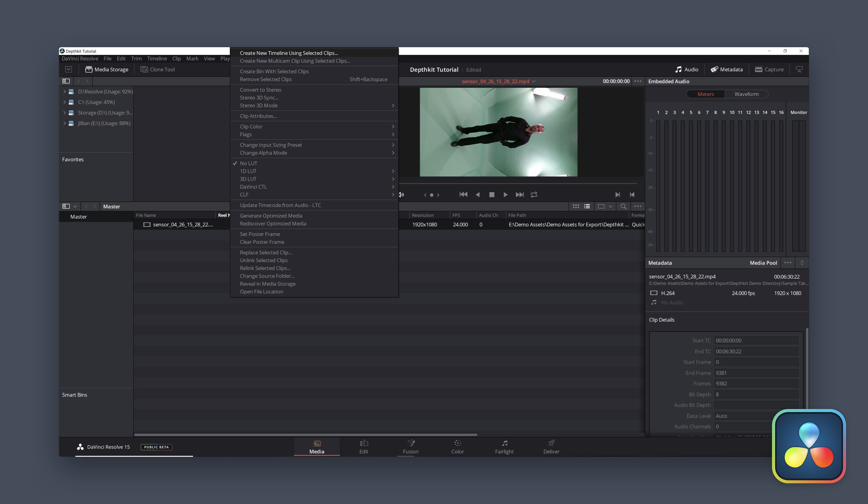Viewport: 868px width, 504px height.
Task: Click the Start TC field
Action: click(x=756, y=341)
